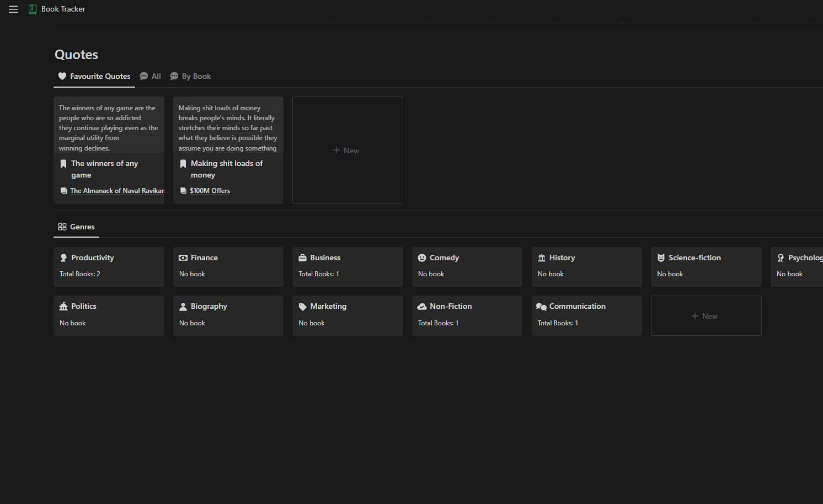The image size is (823, 504).
Task: Click the Finance money icon
Action: coord(183,258)
